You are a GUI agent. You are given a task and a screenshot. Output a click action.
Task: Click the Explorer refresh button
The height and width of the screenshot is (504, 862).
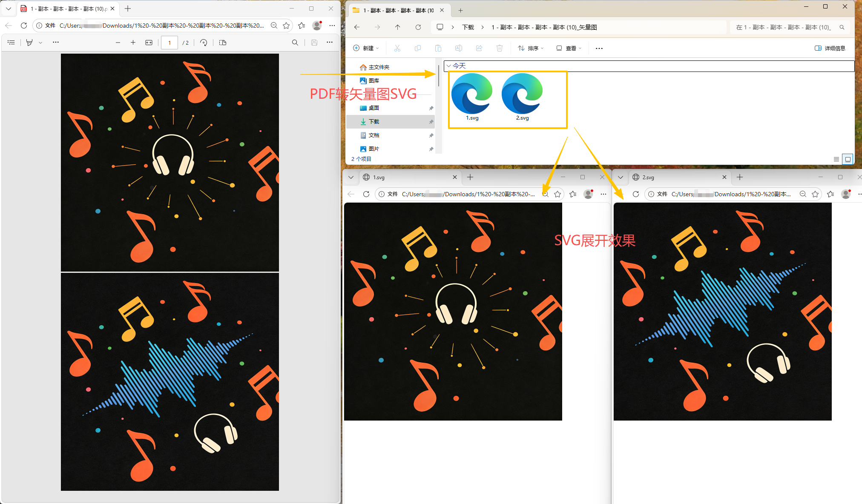[418, 27]
